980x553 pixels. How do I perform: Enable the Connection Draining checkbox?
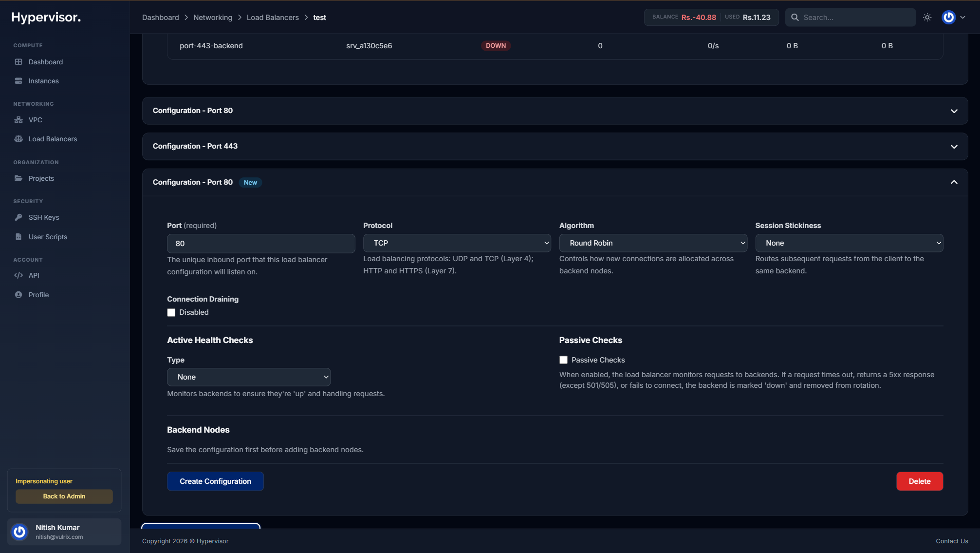pos(171,313)
